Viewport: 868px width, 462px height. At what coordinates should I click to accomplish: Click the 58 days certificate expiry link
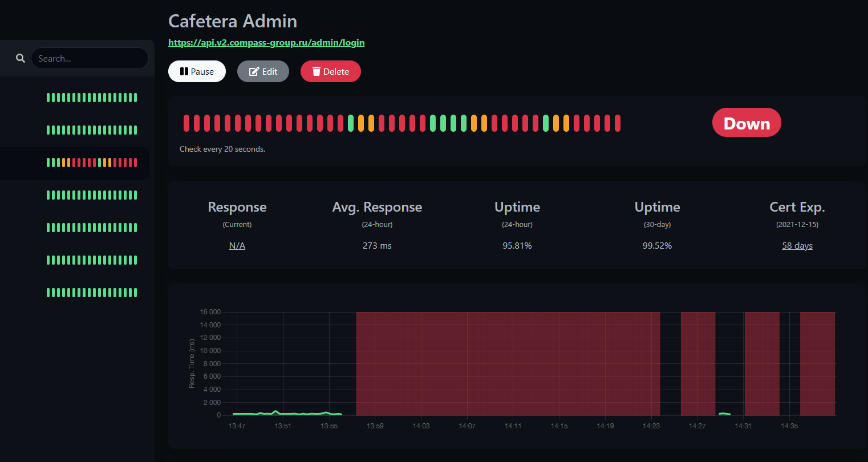point(797,246)
